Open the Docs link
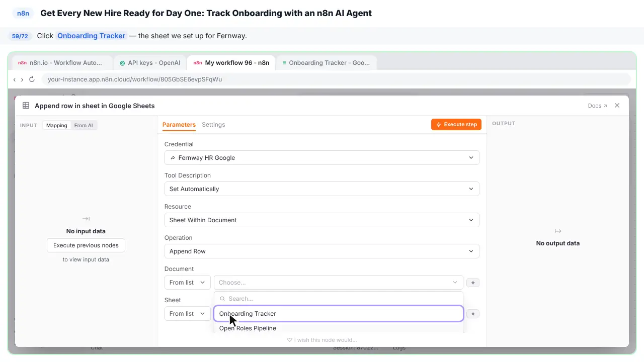Image resolution: width=644 pixels, height=362 pixels. pyautogui.click(x=597, y=106)
